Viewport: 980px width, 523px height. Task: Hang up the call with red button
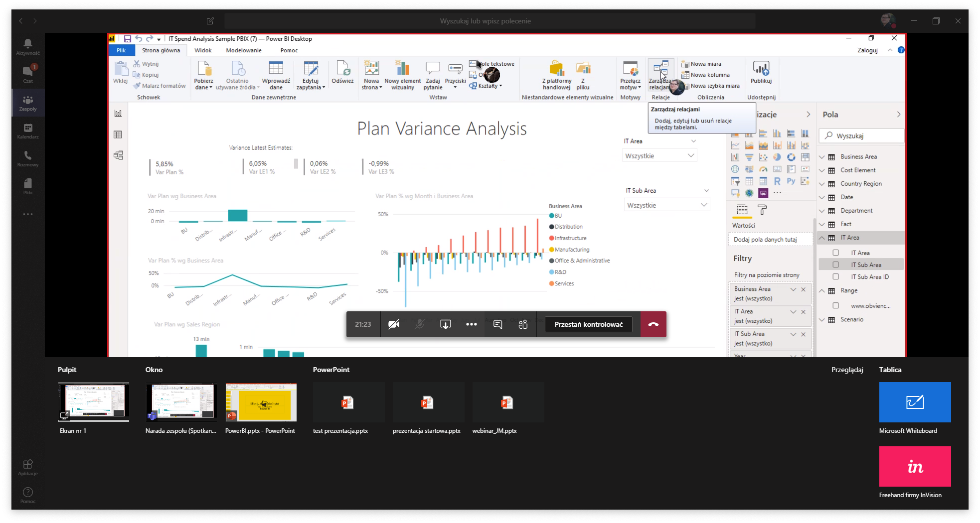[x=653, y=324]
